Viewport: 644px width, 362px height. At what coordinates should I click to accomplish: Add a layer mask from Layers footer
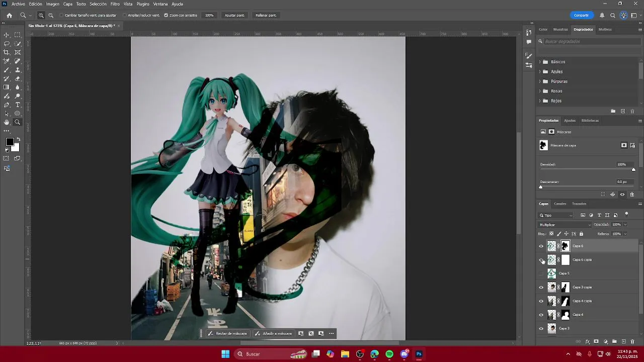[x=596, y=341]
